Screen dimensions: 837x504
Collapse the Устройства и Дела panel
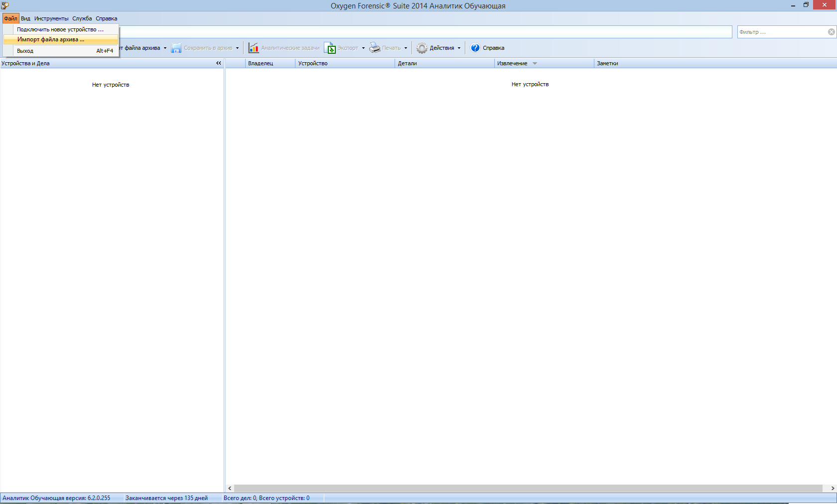(x=219, y=63)
